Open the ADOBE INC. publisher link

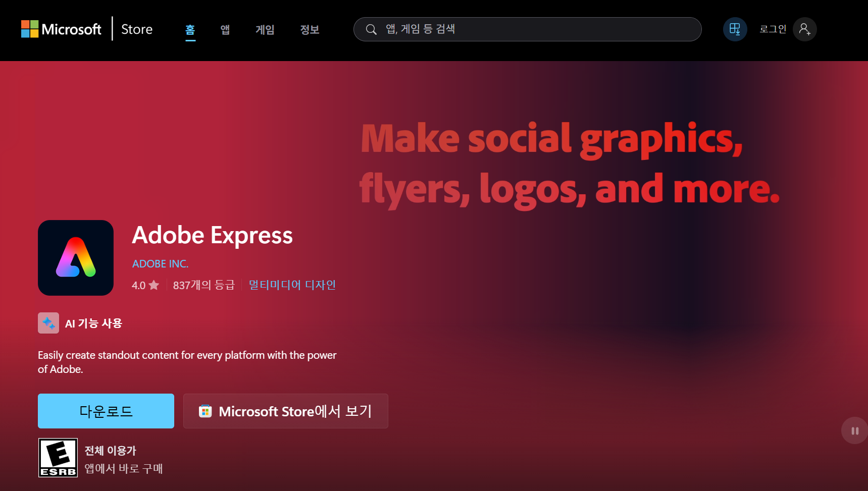(x=160, y=264)
